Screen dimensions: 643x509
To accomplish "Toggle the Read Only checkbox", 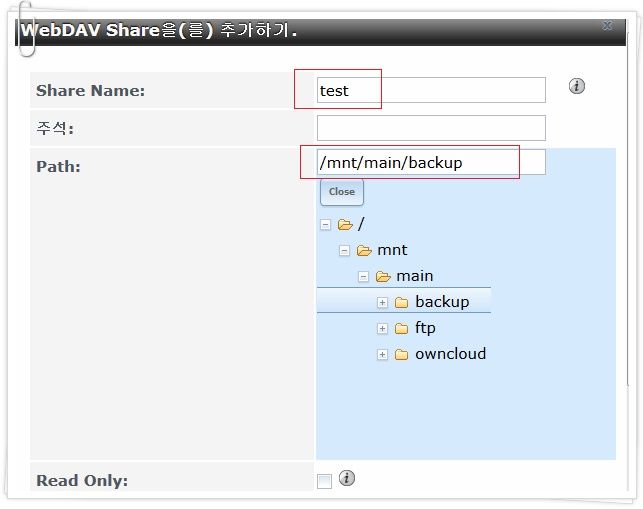I will [324, 481].
